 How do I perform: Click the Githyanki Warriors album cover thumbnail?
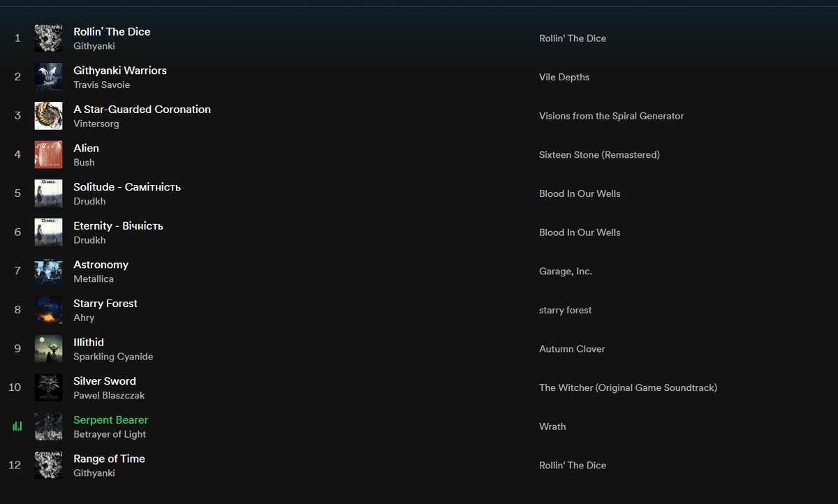(x=48, y=77)
